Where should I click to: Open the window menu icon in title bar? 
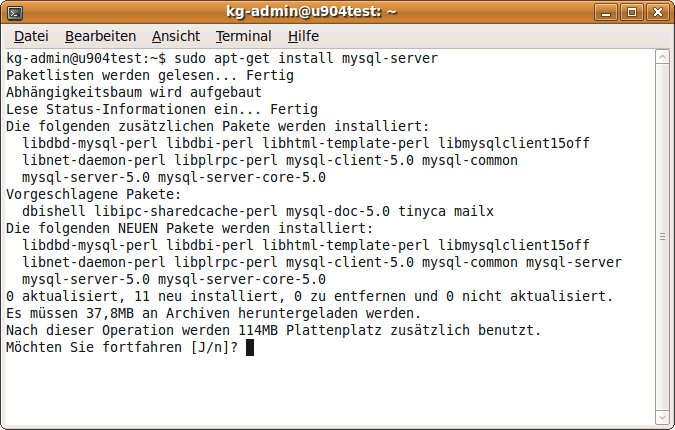coord(14,12)
